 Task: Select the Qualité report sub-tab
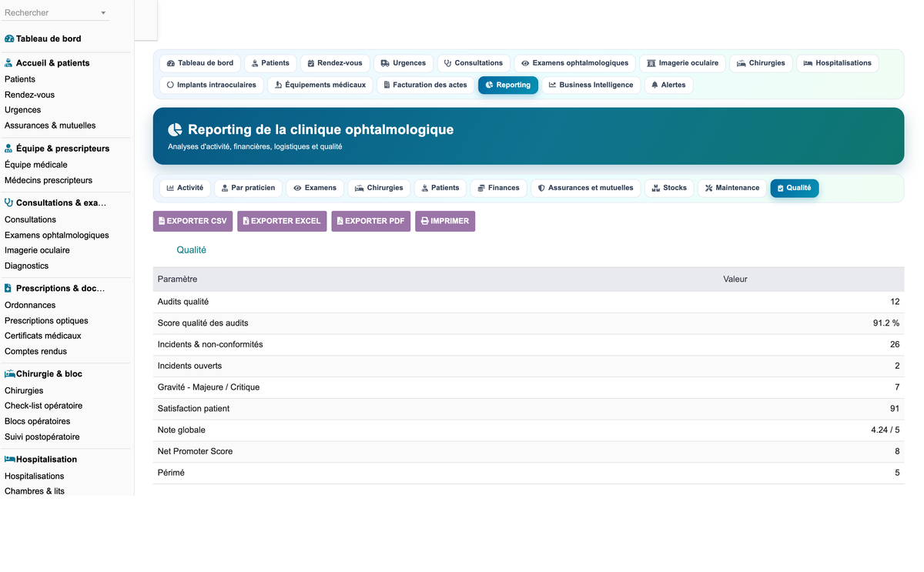[x=795, y=188]
